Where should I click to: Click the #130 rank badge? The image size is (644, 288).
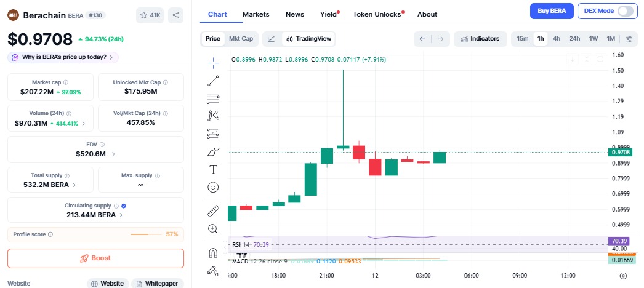coord(95,15)
